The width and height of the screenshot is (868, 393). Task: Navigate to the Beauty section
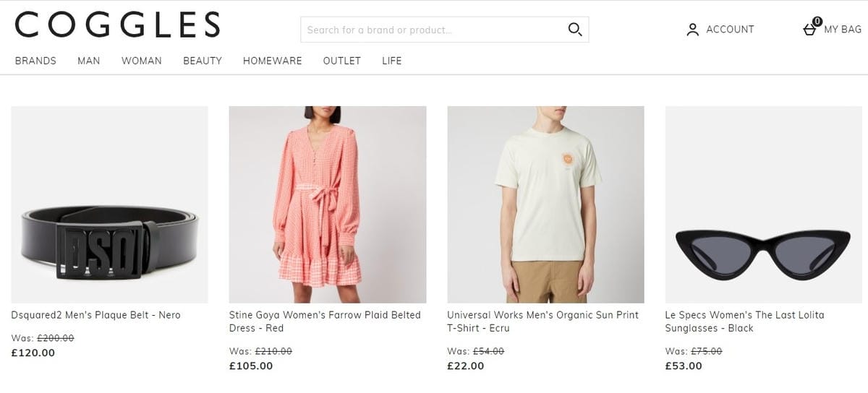click(203, 61)
